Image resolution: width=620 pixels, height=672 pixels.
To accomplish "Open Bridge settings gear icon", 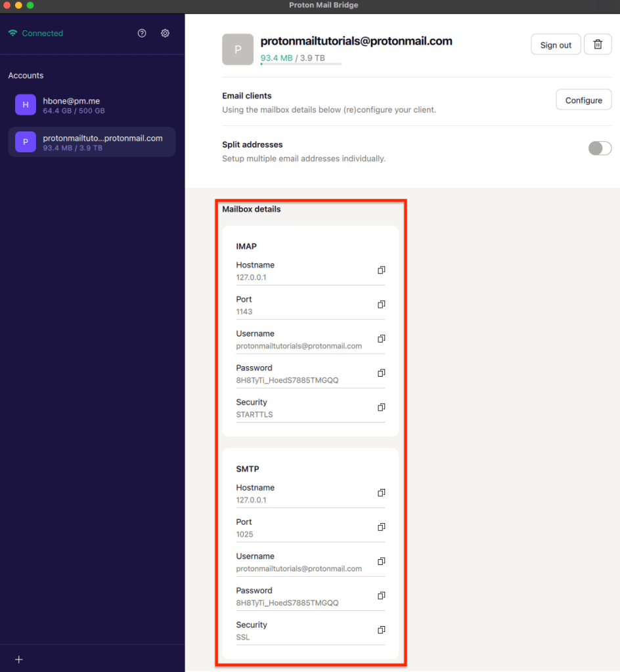I will click(x=165, y=33).
